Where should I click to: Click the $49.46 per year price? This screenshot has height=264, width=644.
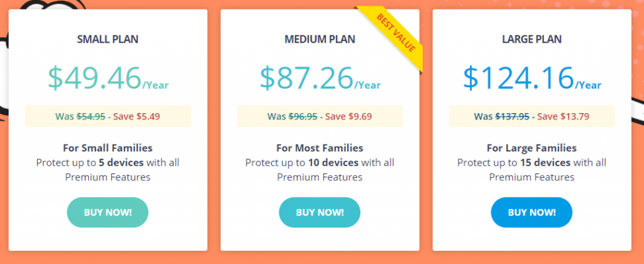coord(108,78)
